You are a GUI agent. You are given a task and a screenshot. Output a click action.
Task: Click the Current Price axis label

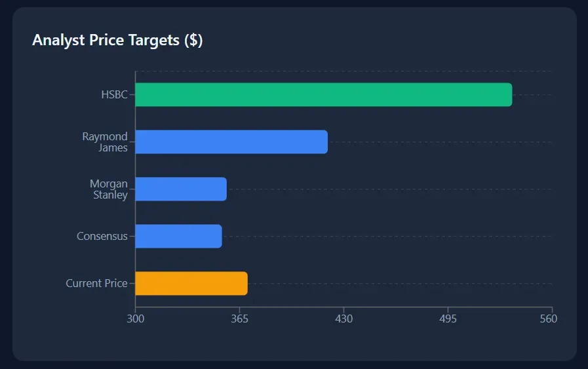pyautogui.click(x=96, y=283)
